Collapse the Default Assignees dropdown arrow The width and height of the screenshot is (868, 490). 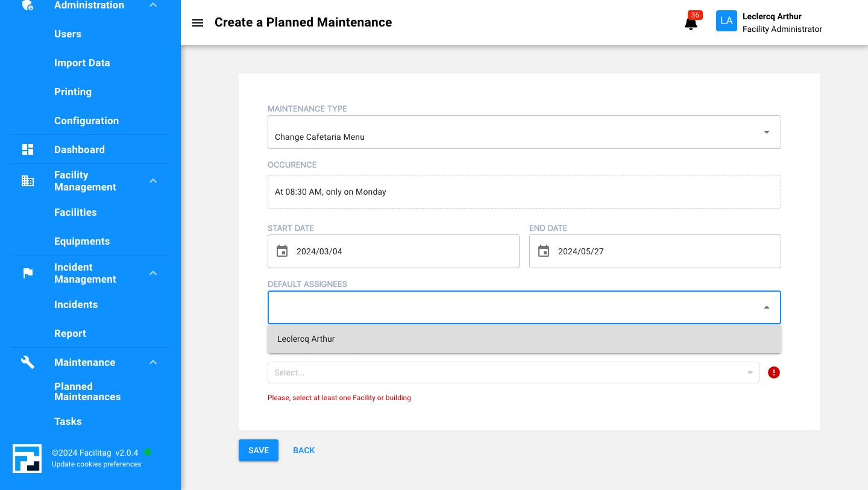(x=766, y=307)
